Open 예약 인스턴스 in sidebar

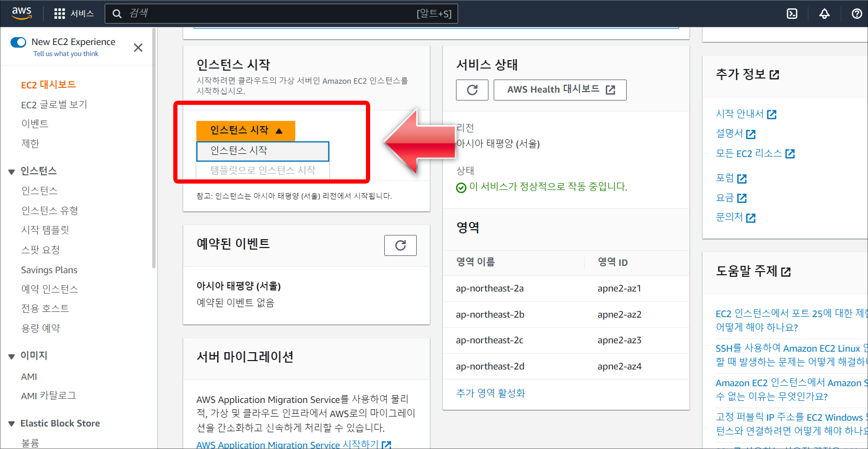[50, 289]
